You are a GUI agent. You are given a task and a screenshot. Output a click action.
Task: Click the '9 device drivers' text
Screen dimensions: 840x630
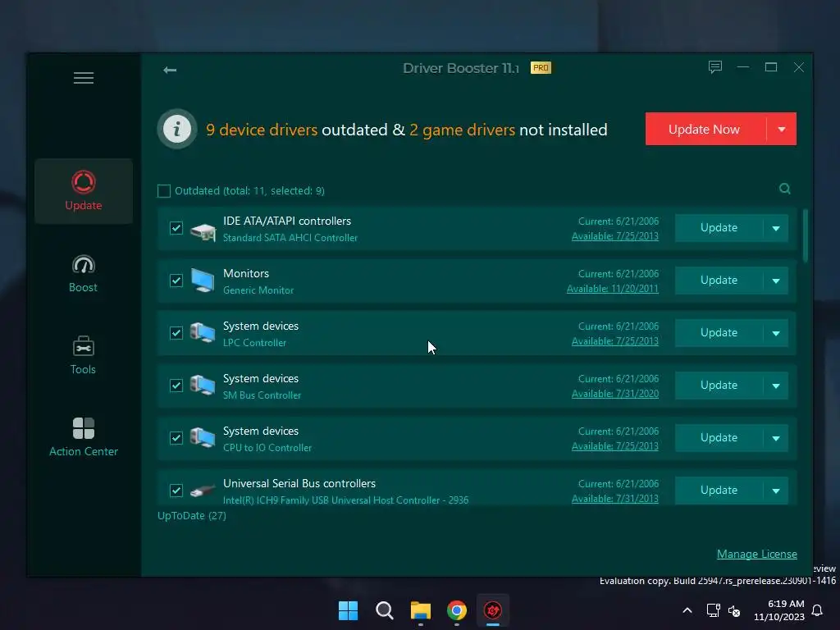point(262,130)
